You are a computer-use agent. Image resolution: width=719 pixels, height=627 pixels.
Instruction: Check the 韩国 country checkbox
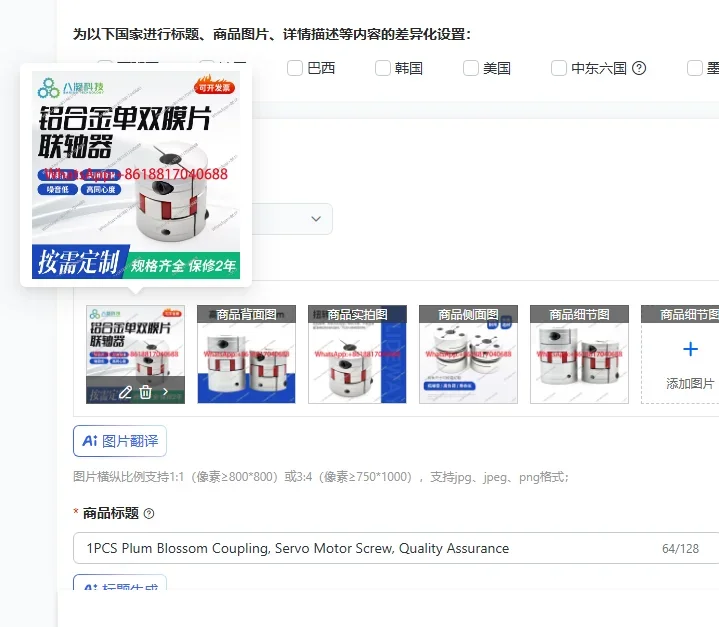(x=383, y=68)
